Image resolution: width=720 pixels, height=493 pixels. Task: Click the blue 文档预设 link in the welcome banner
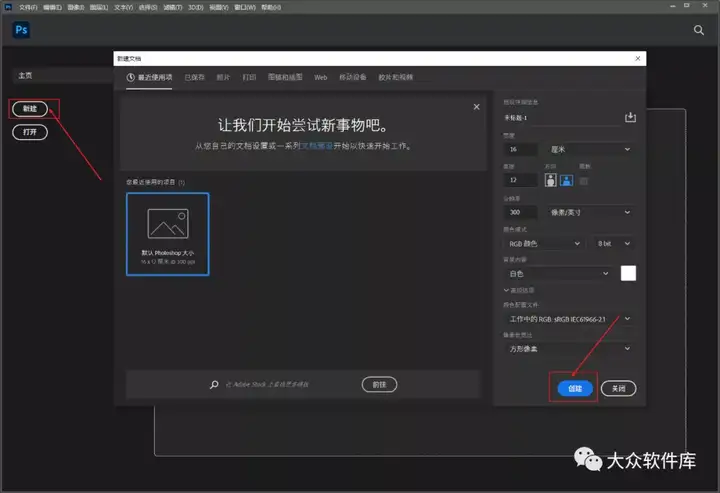pyautogui.click(x=316, y=146)
